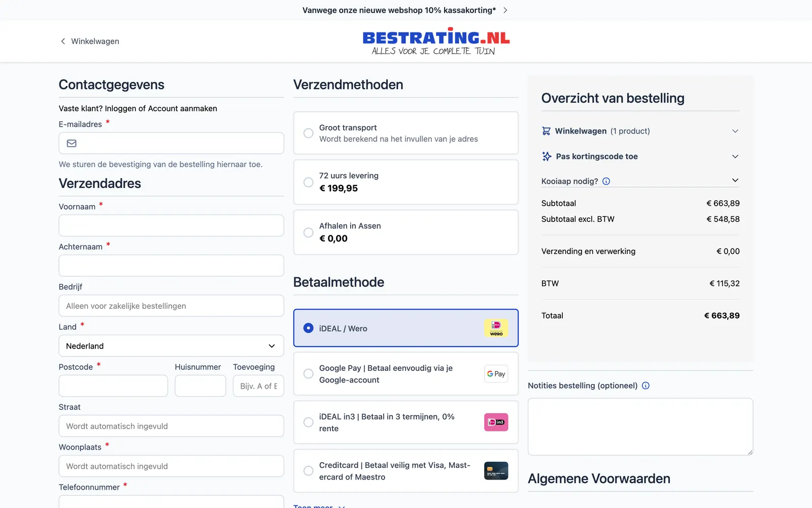This screenshot has height=508, width=812.
Task: Expand the Winkelwagen (1 product) section
Action: click(640, 131)
